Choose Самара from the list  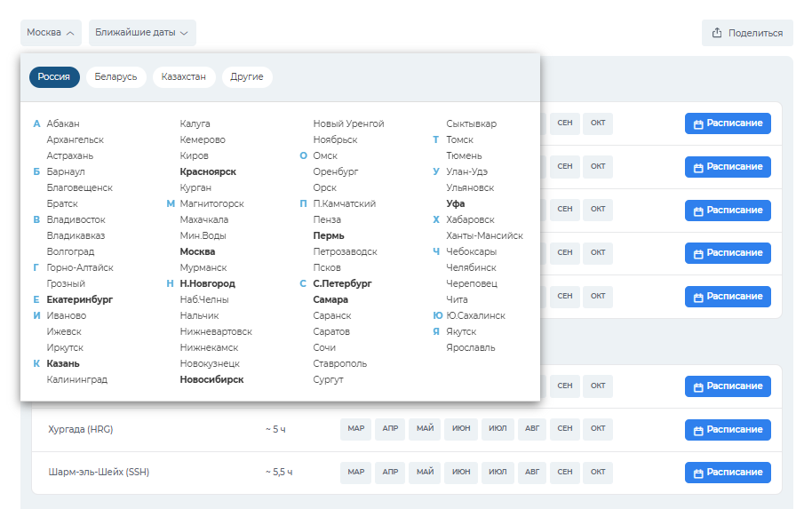330,299
